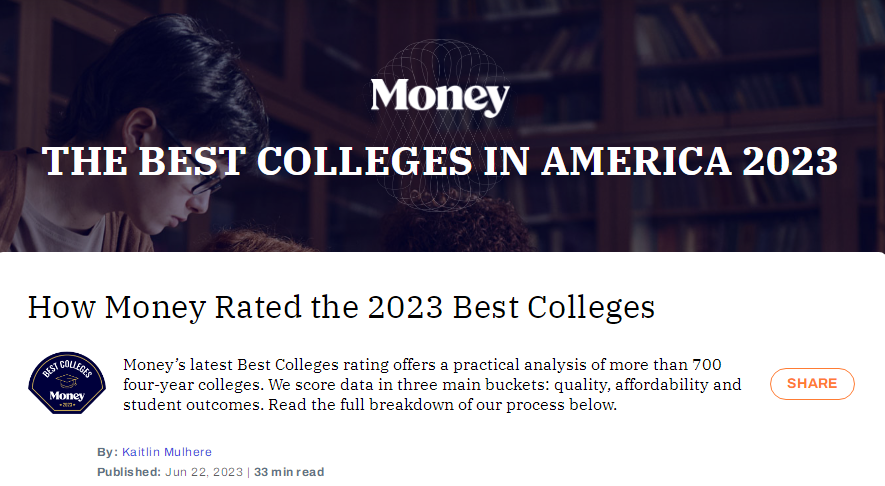Click the Jun 22, 2023 publish date

point(204,472)
